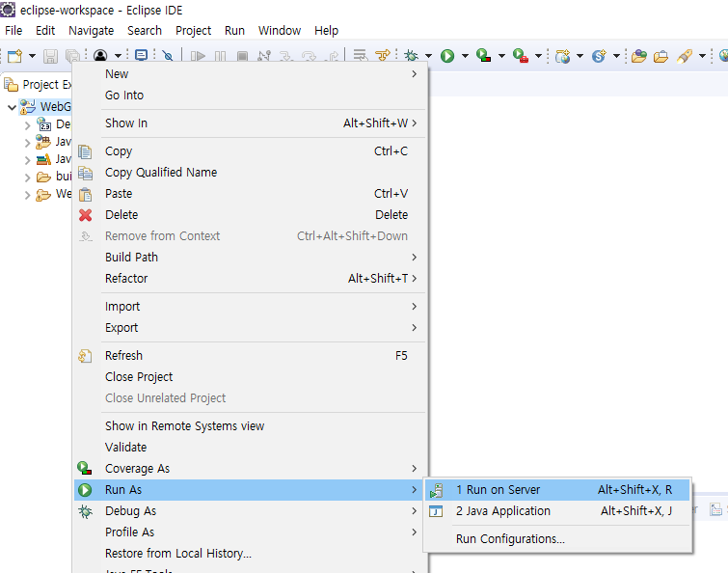Viewport: 728px width, 573px height.
Task: Open Build Path submenu
Action: point(251,258)
